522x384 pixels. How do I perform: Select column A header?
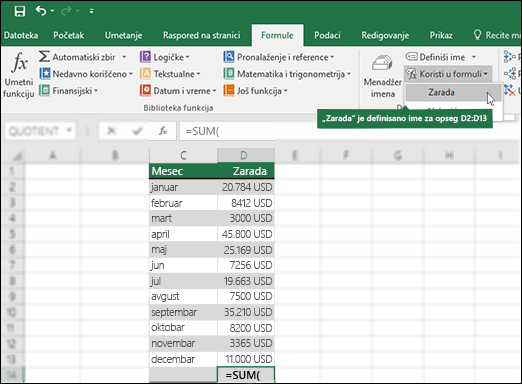point(53,155)
